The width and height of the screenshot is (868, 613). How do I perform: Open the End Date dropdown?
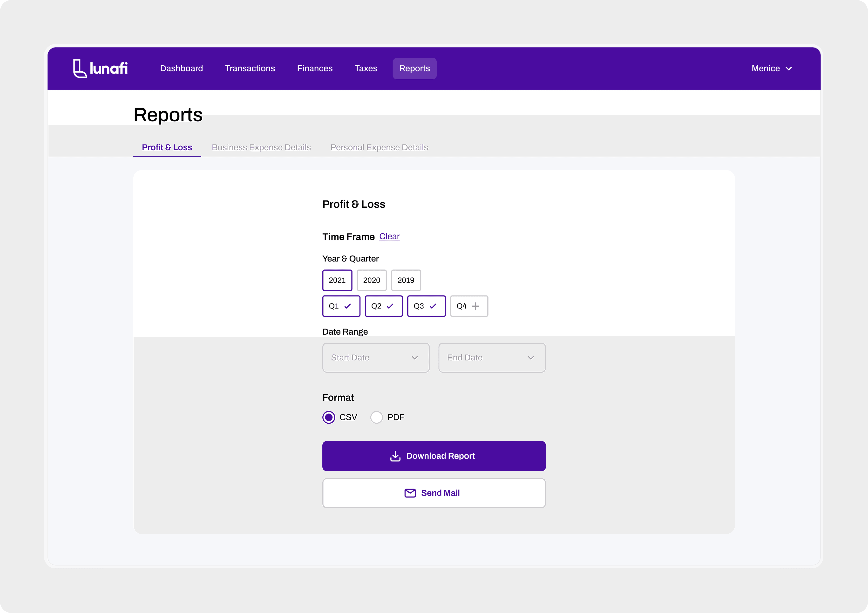coord(492,358)
